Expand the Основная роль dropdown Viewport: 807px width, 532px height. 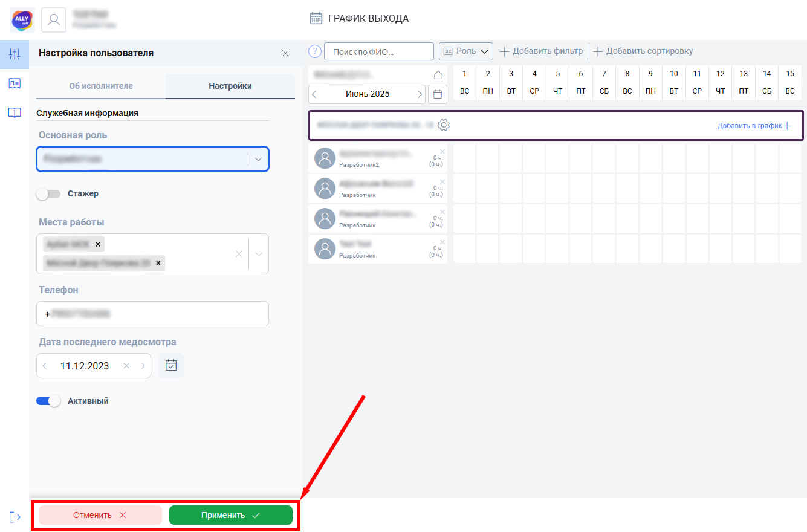click(x=258, y=159)
